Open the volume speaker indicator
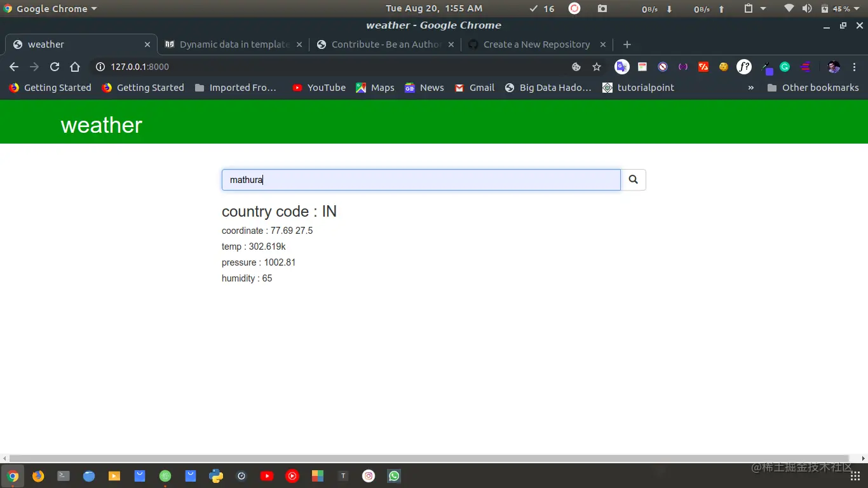868x488 pixels. (x=807, y=9)
